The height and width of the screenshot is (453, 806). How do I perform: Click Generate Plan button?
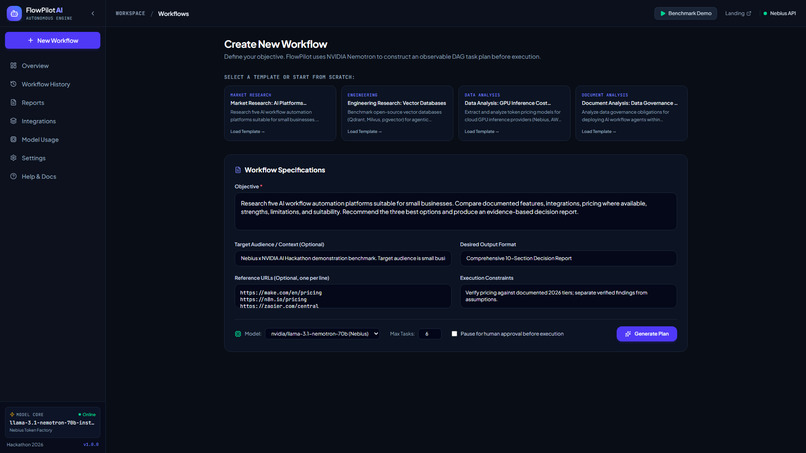647,334
